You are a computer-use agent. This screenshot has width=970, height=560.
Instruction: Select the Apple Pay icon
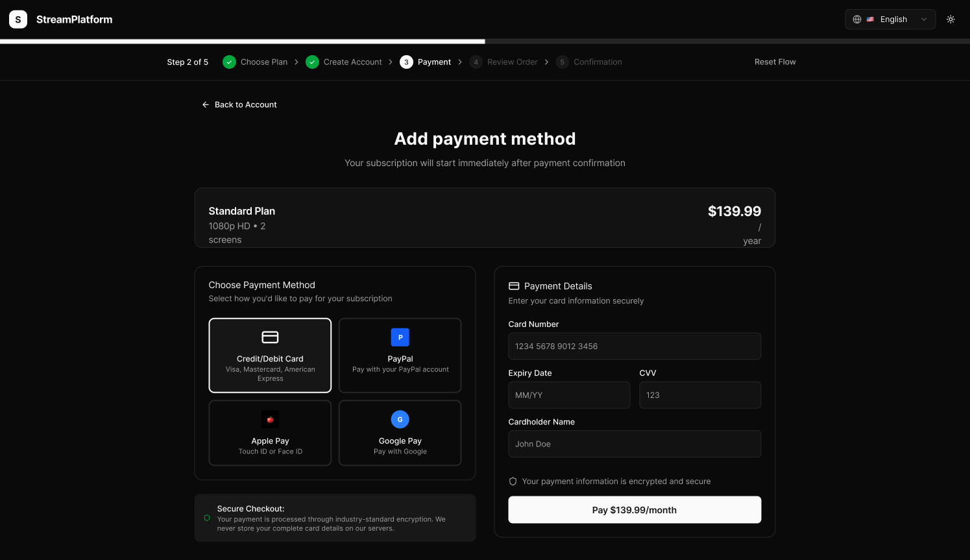click(x=270, y=419)
